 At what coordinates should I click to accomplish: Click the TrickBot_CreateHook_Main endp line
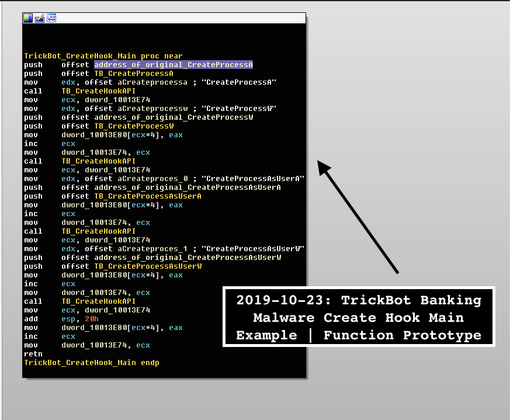pos(92,363)
